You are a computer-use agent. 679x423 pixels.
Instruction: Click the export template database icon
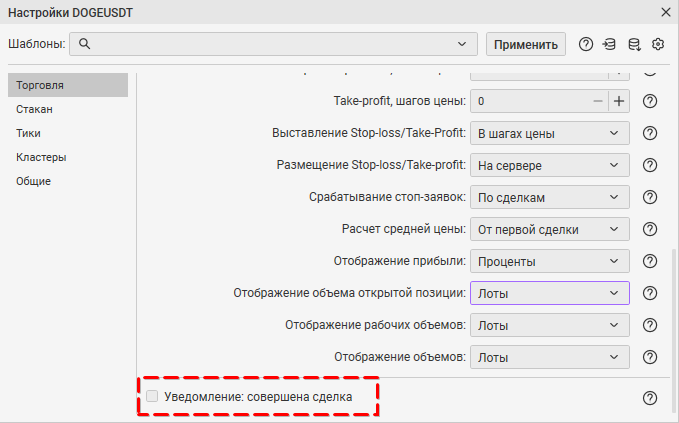tap(634, 44)
